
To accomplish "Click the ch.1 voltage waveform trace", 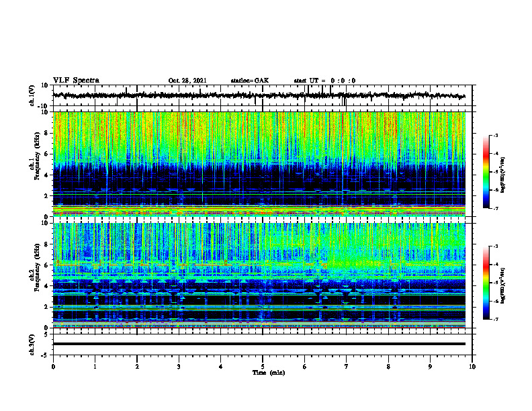I will coord(259,95).
